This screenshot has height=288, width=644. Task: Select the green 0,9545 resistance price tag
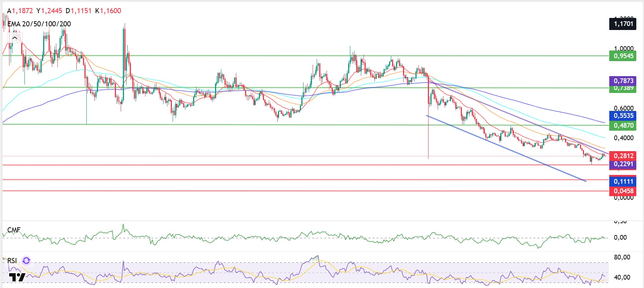[623, 56]
